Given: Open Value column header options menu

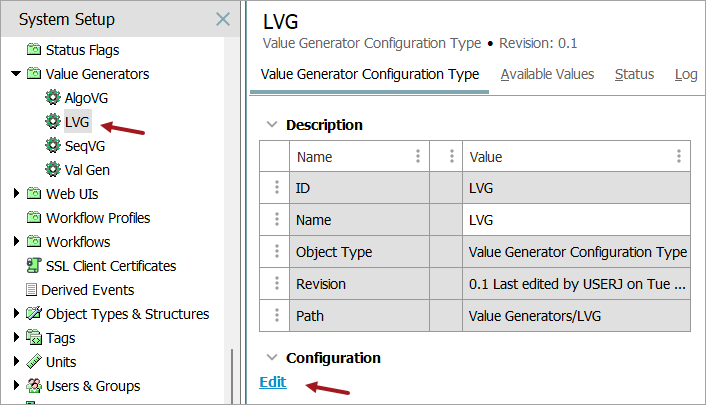Looking at the screenshot, I should click(679, 156).
